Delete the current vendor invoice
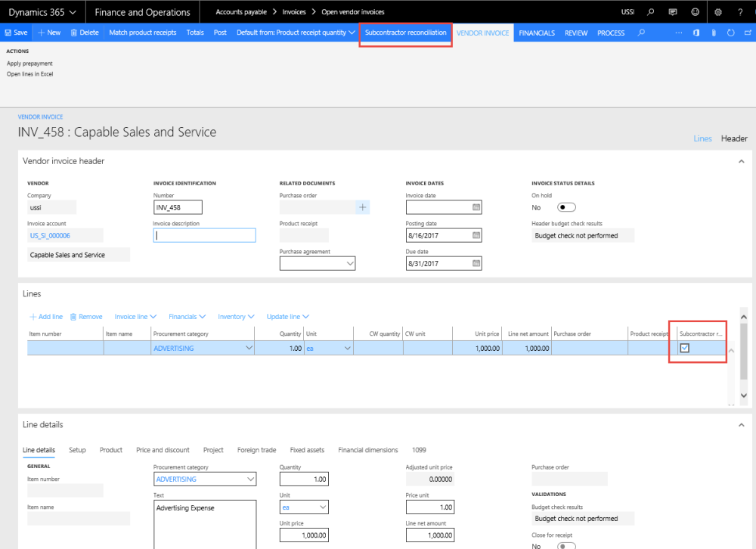 click(x=85, y=33)
